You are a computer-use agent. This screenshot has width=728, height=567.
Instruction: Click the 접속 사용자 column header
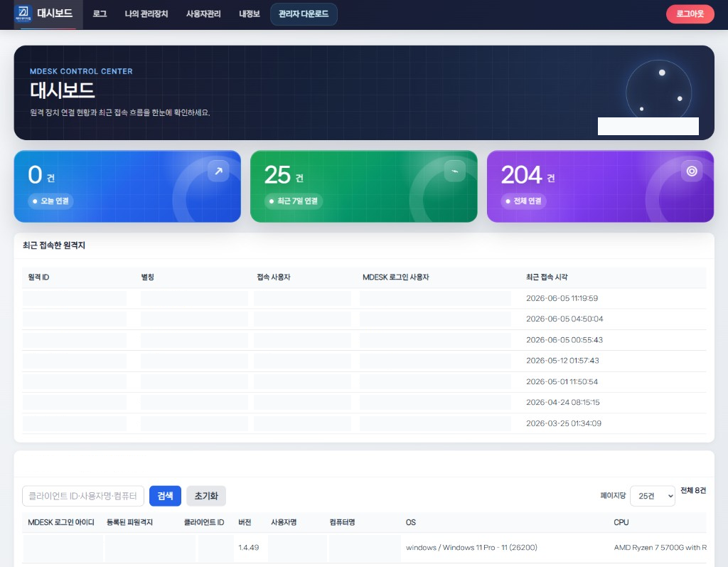click(x=274, y=277)
